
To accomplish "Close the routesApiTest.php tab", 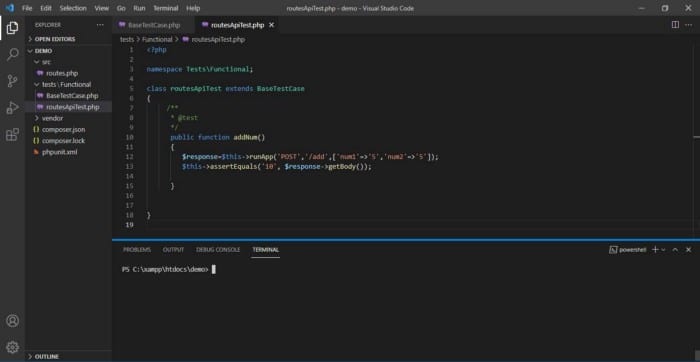I will 271,25.
